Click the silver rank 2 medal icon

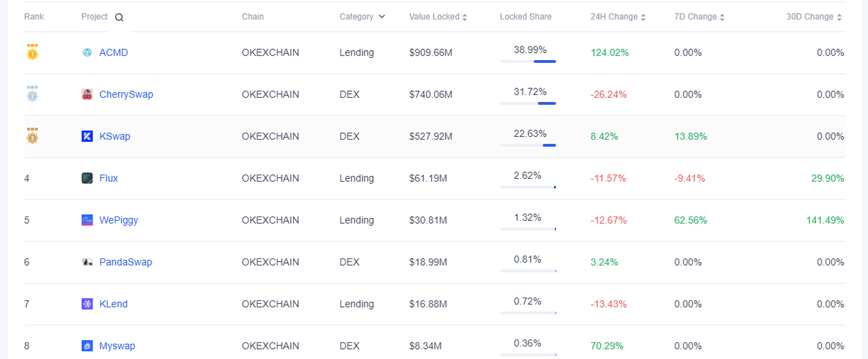(x=32, y=94)
